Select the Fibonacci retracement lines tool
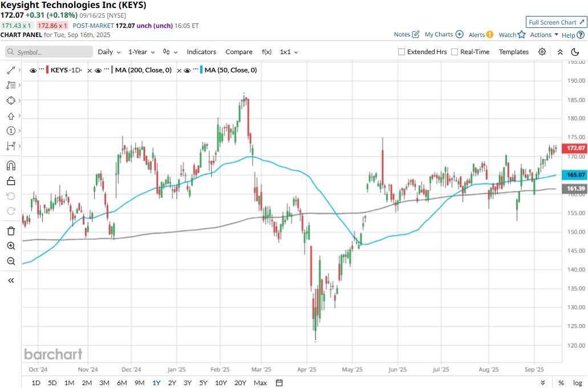 11,85
